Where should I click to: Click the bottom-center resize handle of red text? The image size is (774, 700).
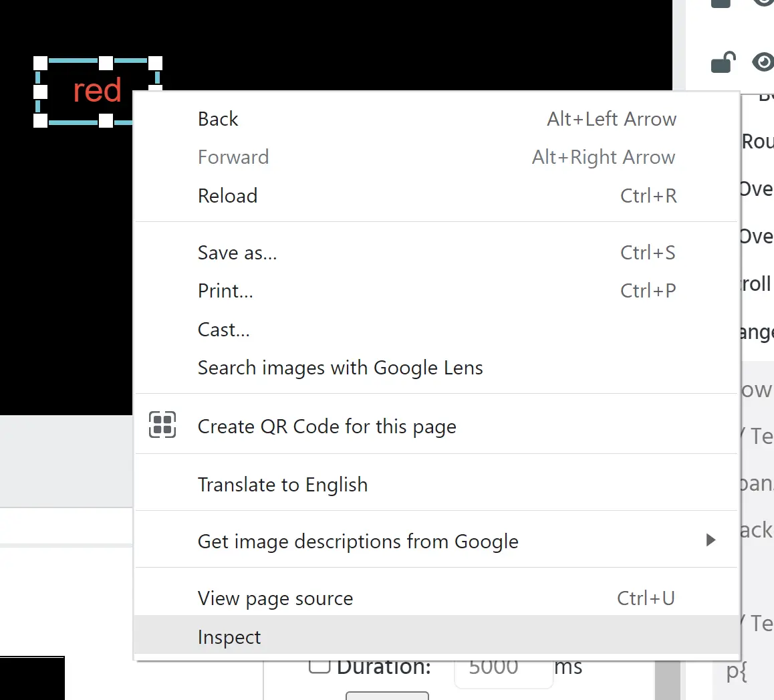point(106,120)
